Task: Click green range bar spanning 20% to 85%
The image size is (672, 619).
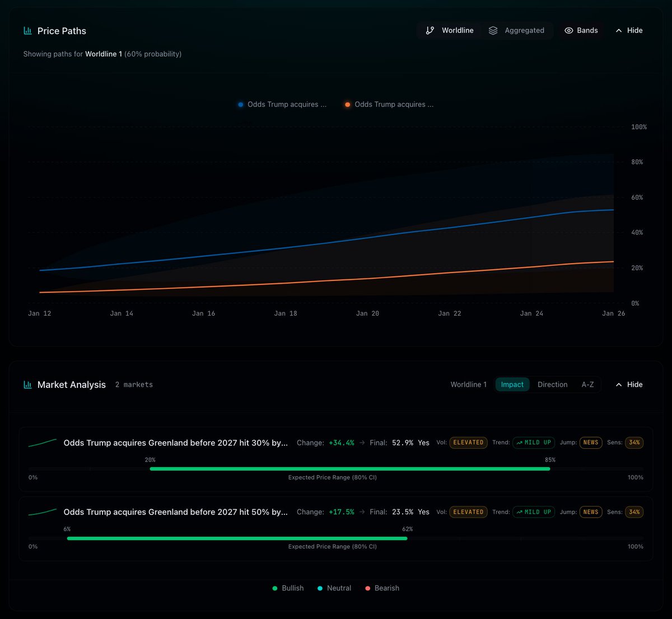Action: pyautogui.click(x=350, y=469)
